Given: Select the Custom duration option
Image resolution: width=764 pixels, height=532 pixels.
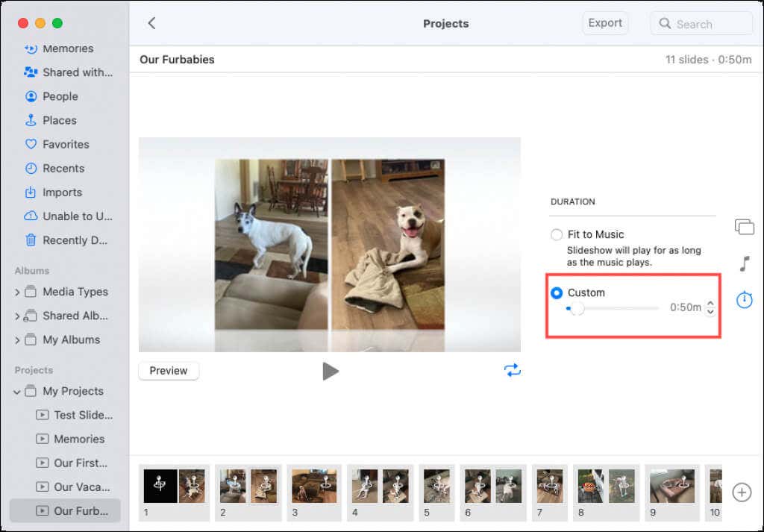Looking at the screenshot, I should pos(557,292).
